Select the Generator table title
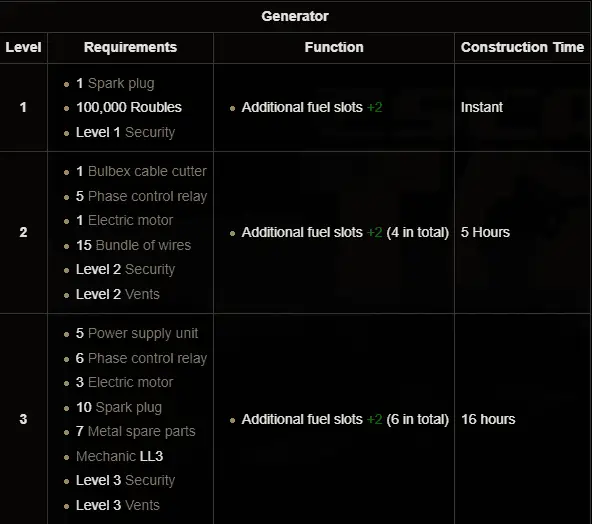Screen dimensions: 592x524 click(x=295, y=16)
